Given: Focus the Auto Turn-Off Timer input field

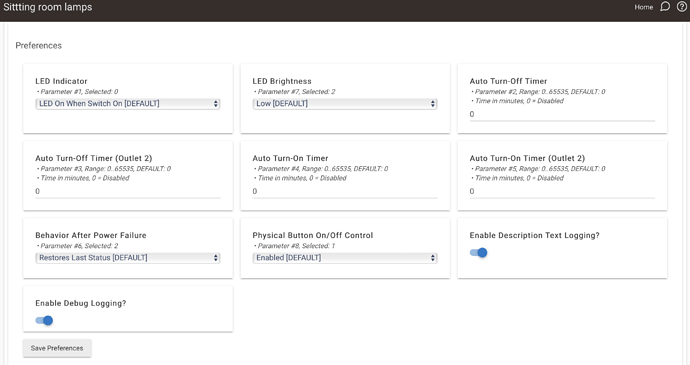Looking at the screenshot, I should tap(562, 114).
